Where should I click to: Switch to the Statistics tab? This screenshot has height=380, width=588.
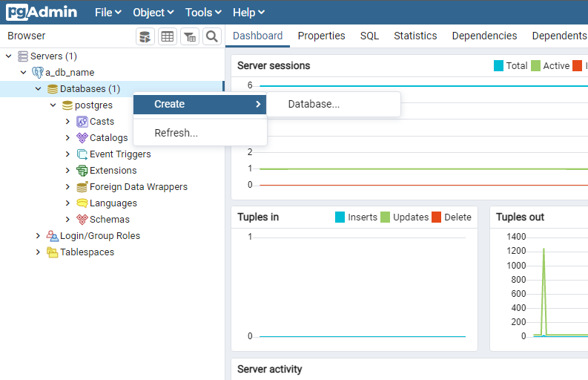tap(415, 36)
